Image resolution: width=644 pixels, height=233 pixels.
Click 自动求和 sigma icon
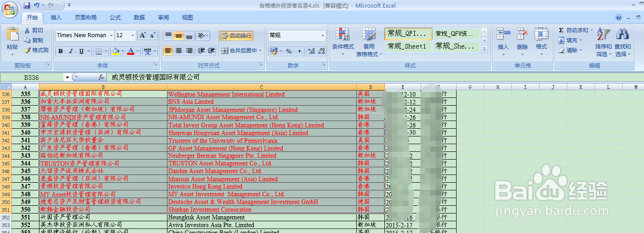(x=561, y=30)
